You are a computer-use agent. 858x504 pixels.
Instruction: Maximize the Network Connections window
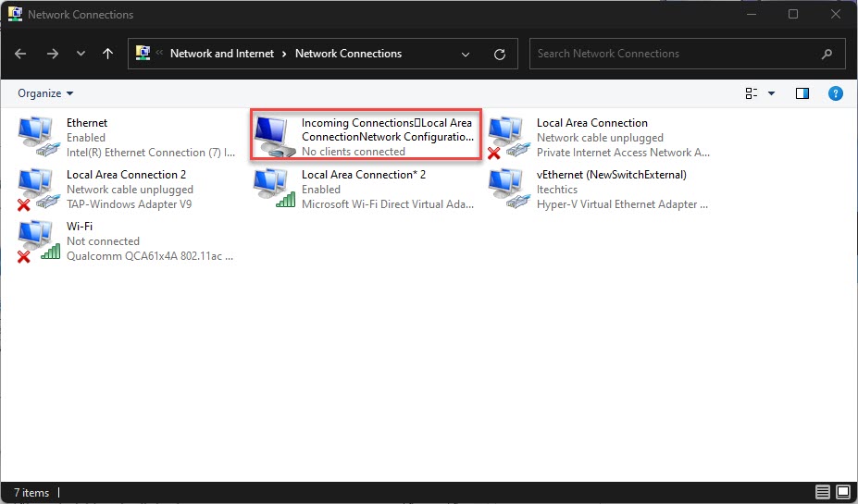coord(793,14)
